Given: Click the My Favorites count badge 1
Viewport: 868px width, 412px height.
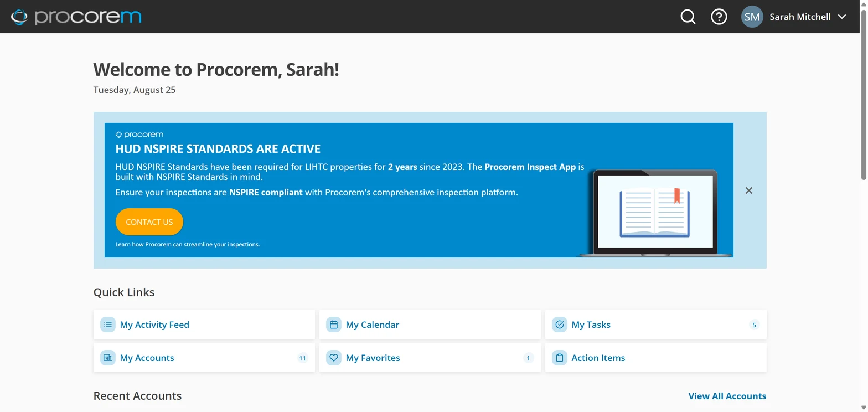Looking at the screenshot, I should [528, 358].
